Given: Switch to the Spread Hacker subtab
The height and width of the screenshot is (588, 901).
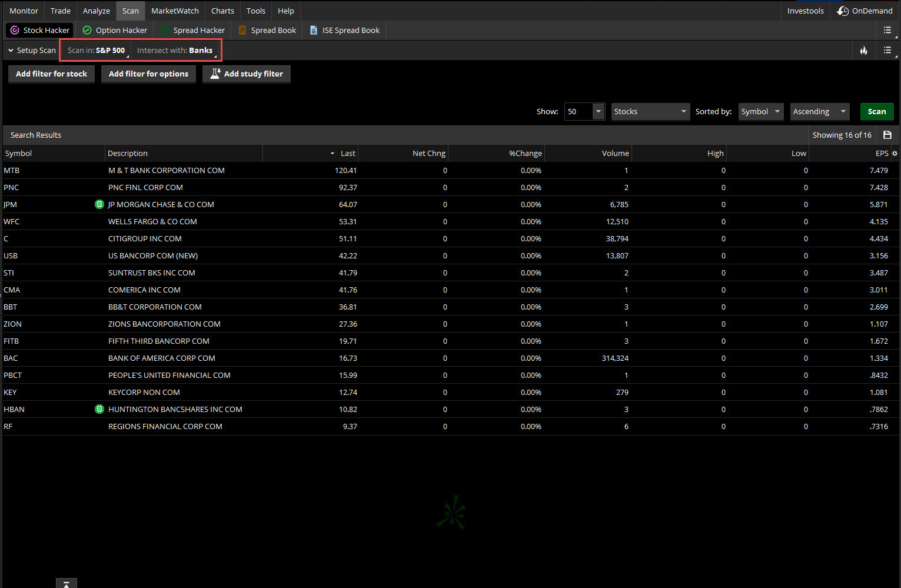Looking at the screenshot, I should (192, 30).
